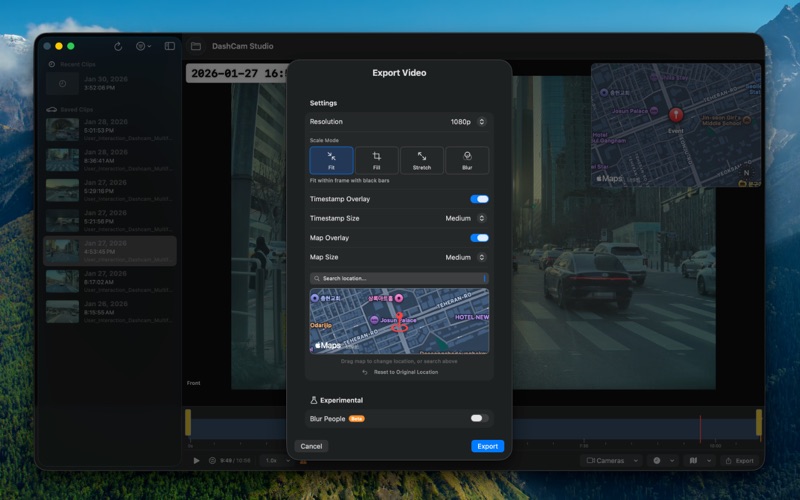Turn off the Timestamp Overlay switch
800x500 pixels.
(480, 199)
